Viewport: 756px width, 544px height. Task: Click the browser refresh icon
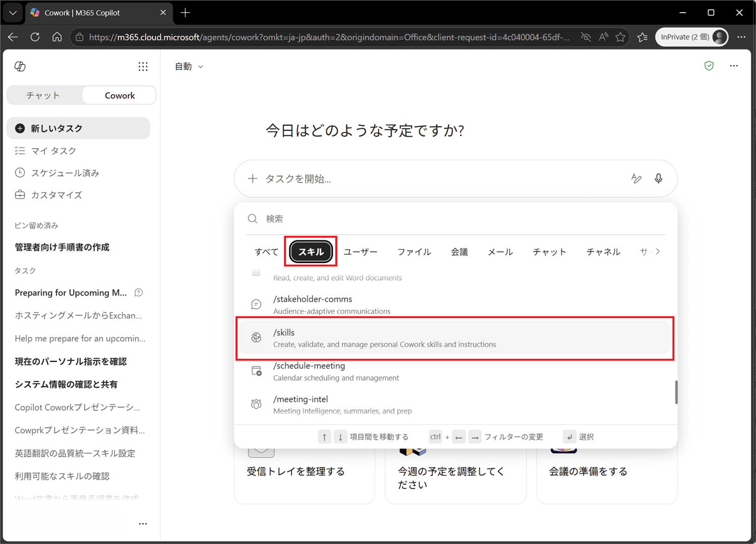35,37
